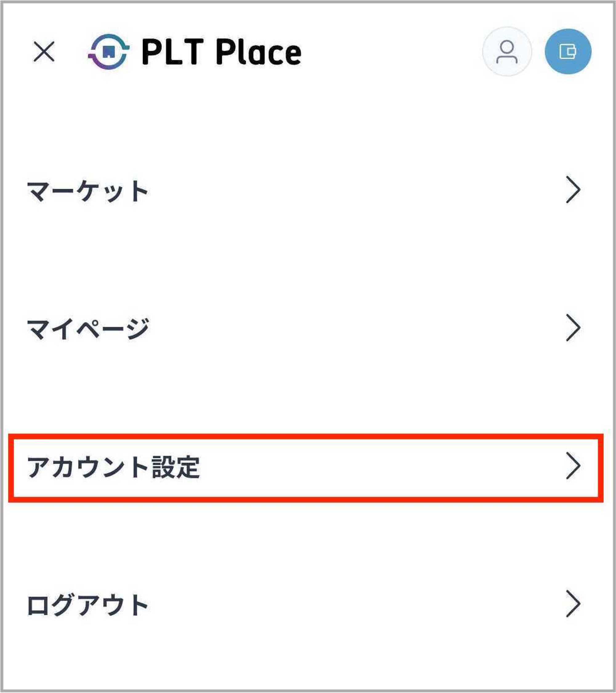Select the マイページ menu label
This screenshot has width=616, height=693.
click(88, 329)
